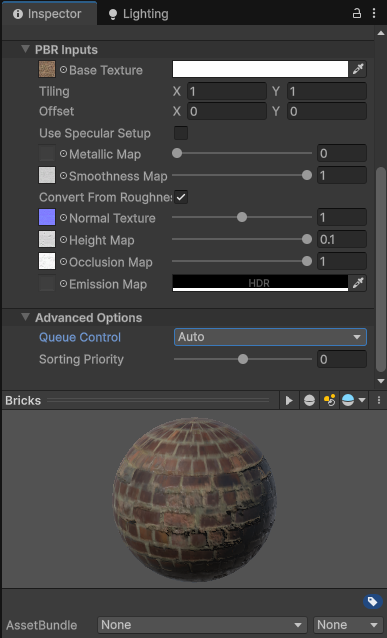Click the Height Map 0.1 value field
The width and height of the screenshot is (387, 638).
tap(342, 239)
